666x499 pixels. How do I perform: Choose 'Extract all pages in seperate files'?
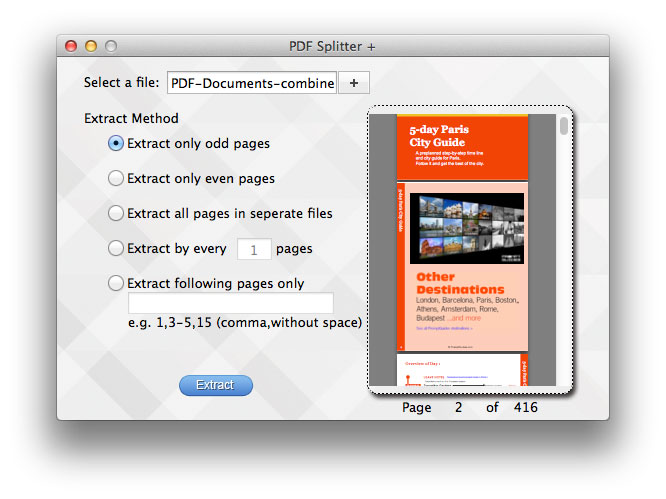coord(116,213)
